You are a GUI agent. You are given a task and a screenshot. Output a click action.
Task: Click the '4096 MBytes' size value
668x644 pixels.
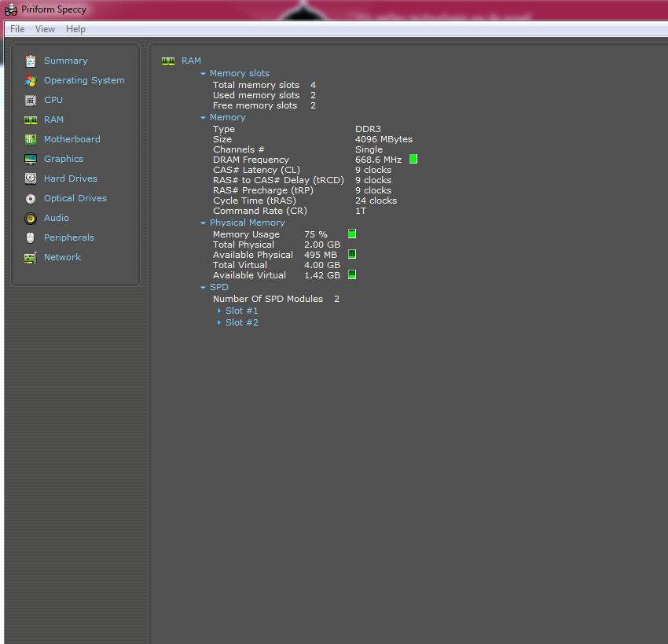tap(384, 139)
